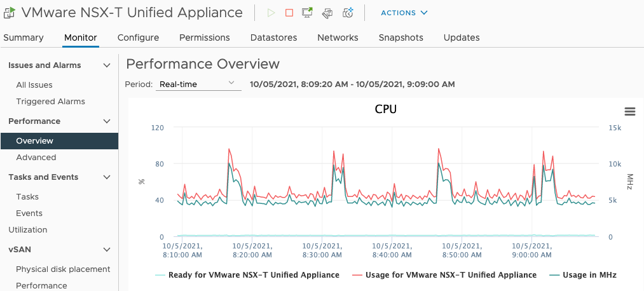This screenshot has height=291, width=644.
Task: Go to the Permissions tab
Action: 205,37
